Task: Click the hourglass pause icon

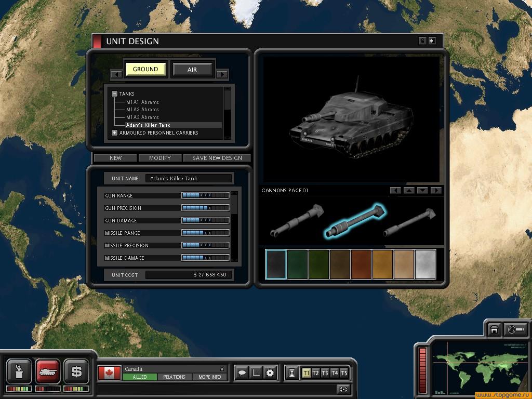Action: [292, 373]
